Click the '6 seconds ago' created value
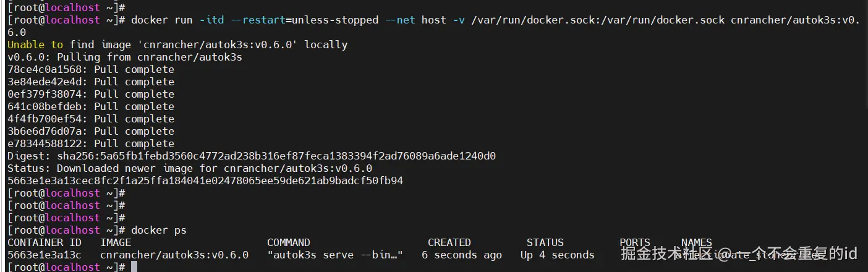The image size is (868, 272). click(461, 255)
